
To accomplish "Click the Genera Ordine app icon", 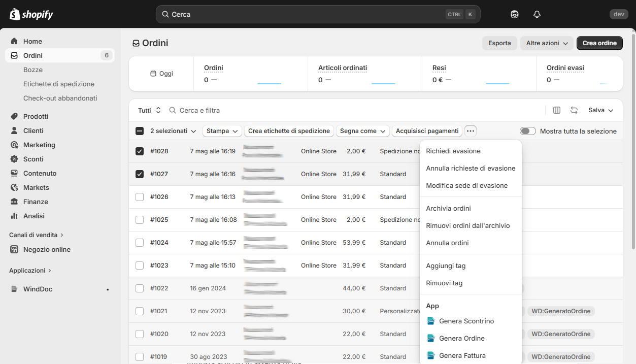I will click(x=431, y=338).
